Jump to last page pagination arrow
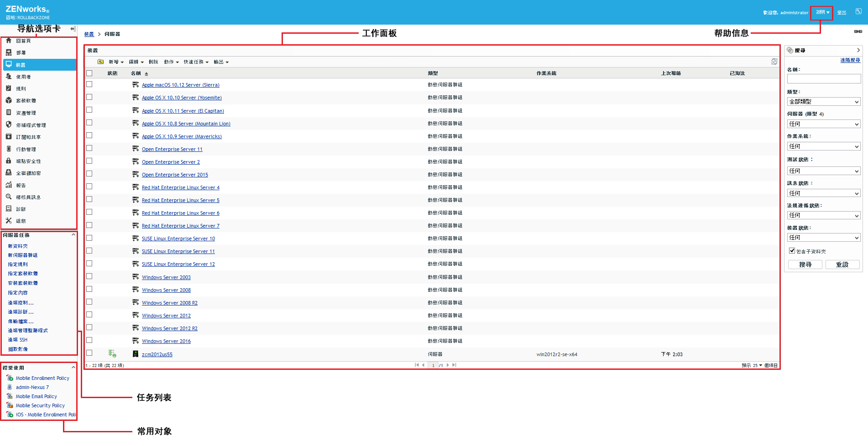The width and height of the screenshot is (868, 446). point(454,365)
